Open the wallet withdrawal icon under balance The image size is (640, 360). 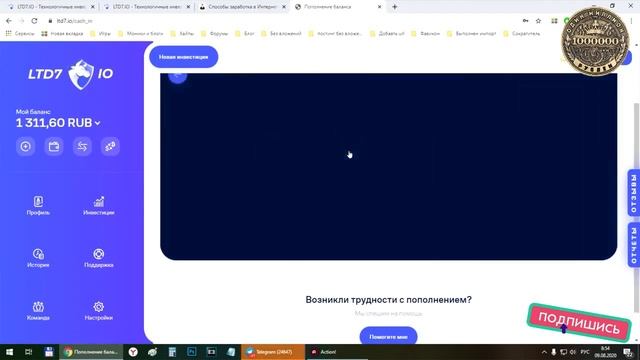(54, 146)
